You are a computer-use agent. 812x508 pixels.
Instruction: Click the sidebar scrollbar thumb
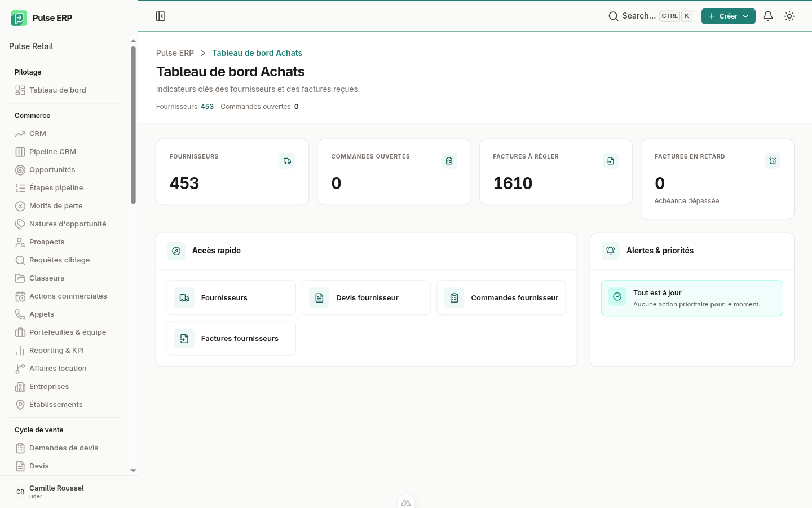pyautogui.click(x=133, y=125)
